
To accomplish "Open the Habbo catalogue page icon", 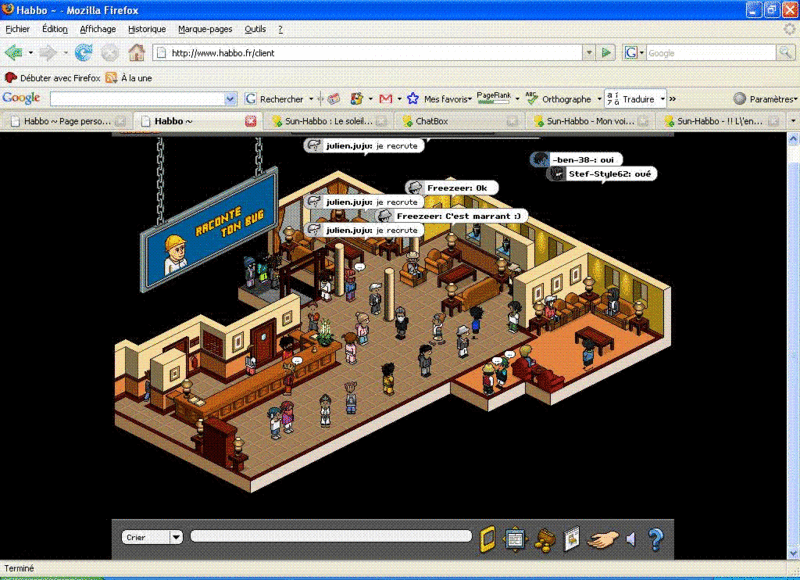I will coord(572,539).
